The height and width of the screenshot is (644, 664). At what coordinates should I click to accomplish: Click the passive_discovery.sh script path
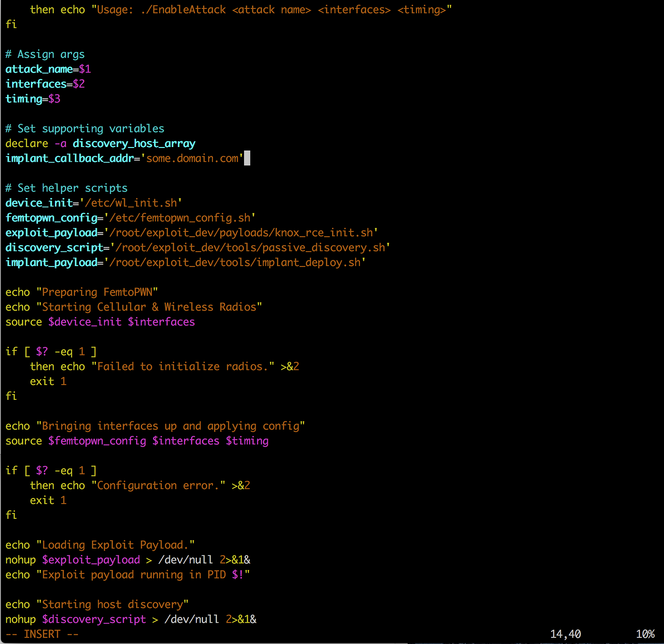(x=250, y=248)
